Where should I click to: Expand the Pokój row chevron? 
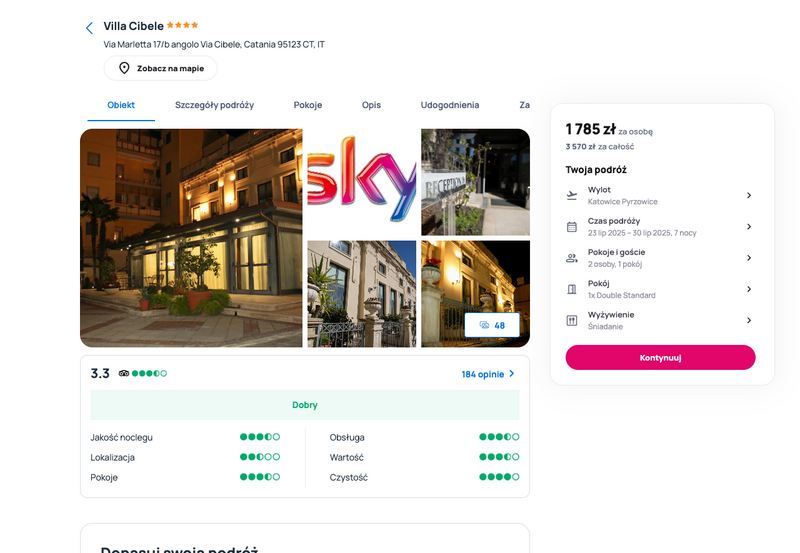(x=749, y=289)
